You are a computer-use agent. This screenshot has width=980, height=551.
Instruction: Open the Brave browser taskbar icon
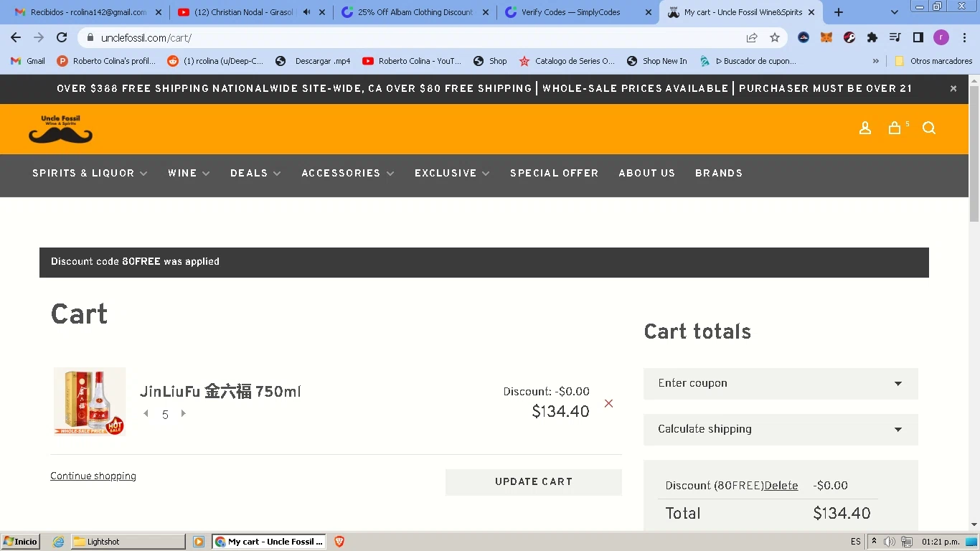pyautogui.click(x=339, y=542)
